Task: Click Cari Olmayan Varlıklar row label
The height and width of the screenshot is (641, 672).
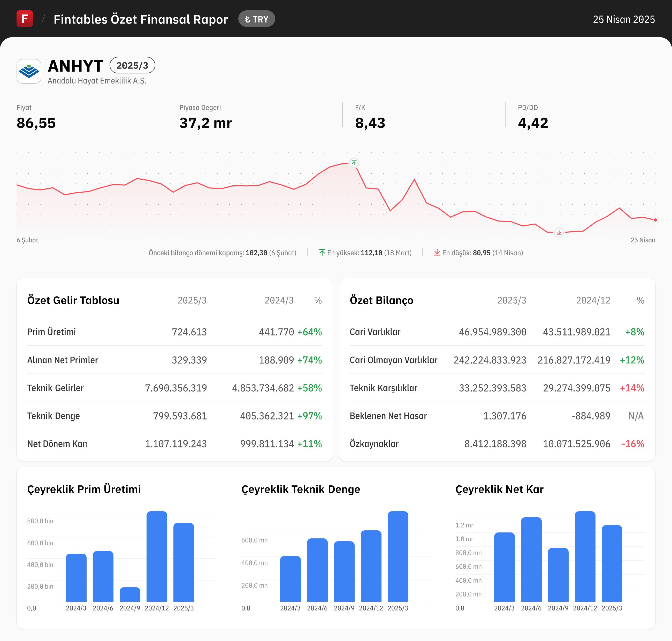Action: (394, 360)
